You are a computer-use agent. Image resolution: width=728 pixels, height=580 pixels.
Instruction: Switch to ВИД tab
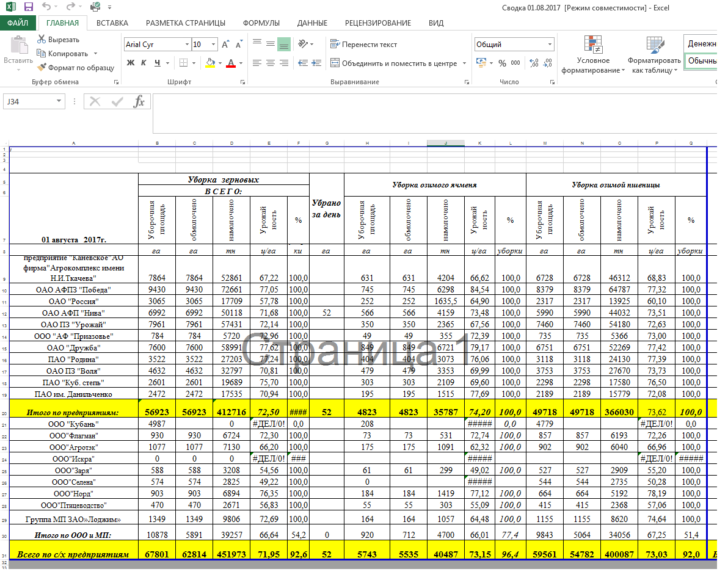pyautogui.click(x=435, y=23)
